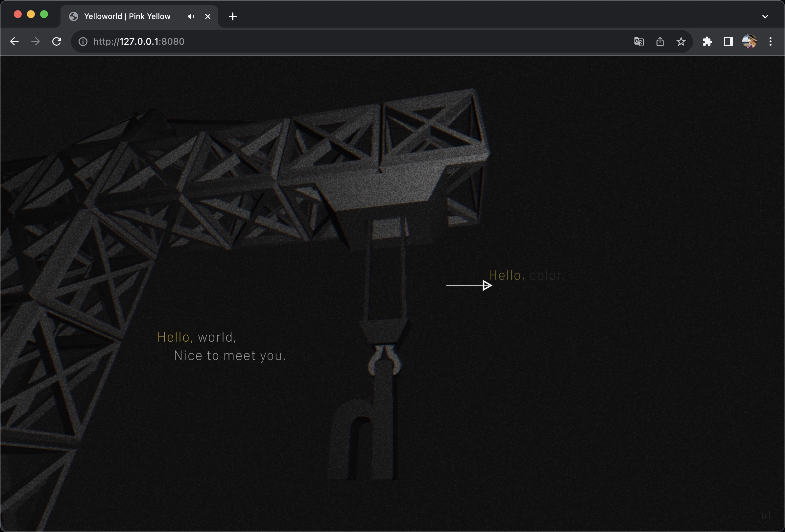Click the forward navigation arrow

[36, 41]
